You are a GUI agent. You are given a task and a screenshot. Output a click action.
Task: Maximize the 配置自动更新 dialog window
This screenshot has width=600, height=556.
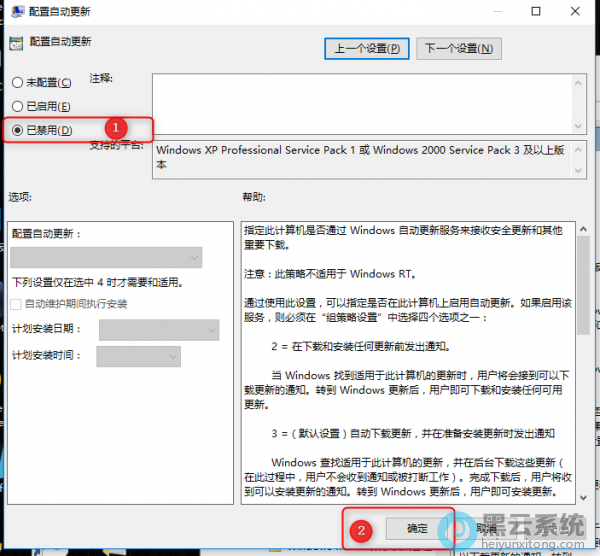pos(536,12)
